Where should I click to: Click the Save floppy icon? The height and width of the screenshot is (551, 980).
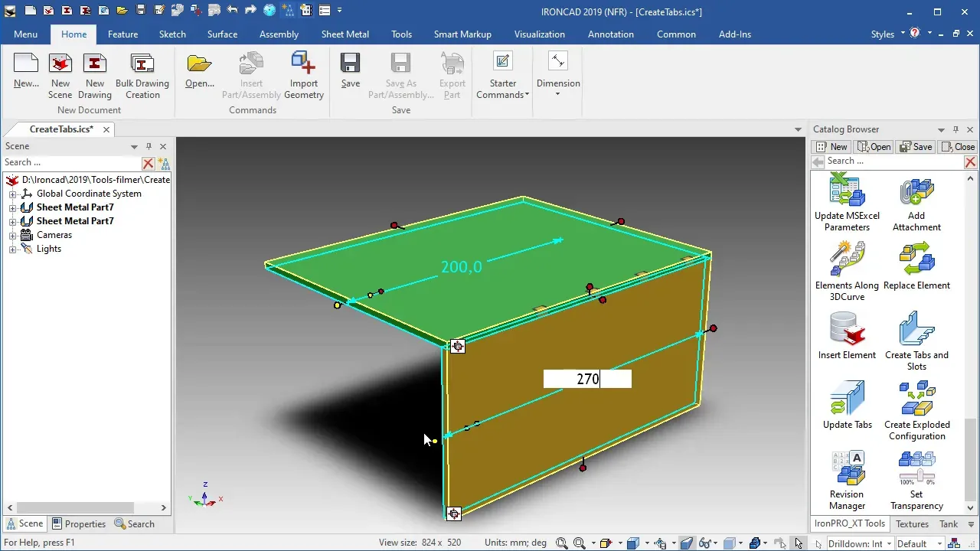[x=351, y=64]
